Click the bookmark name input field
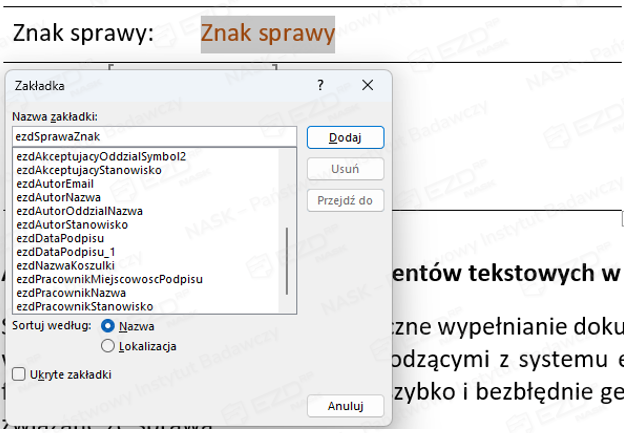This screenshot has width=624, height=433. (155, 137)
